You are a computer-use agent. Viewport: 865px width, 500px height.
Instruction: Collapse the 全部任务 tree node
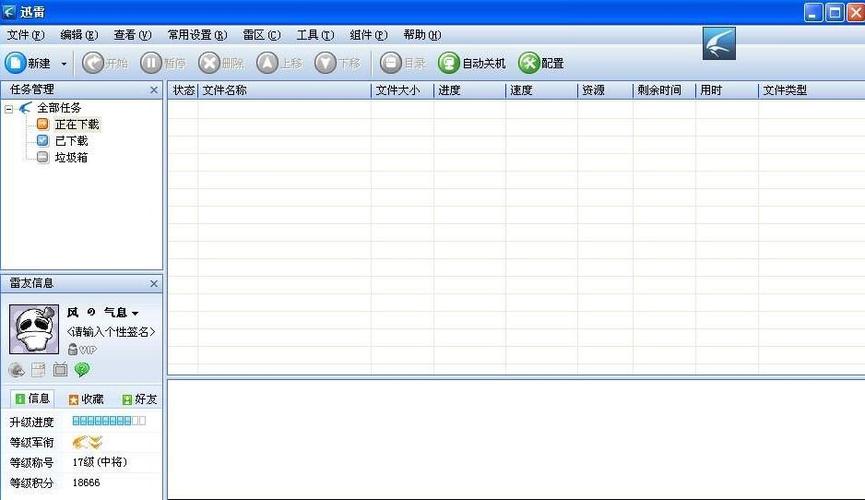pos(9,109)
